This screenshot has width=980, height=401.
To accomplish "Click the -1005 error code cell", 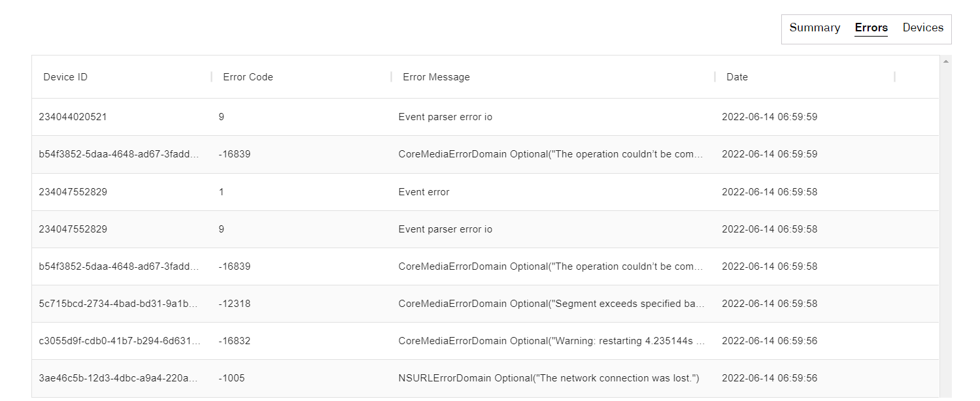I will coord(232,378).
